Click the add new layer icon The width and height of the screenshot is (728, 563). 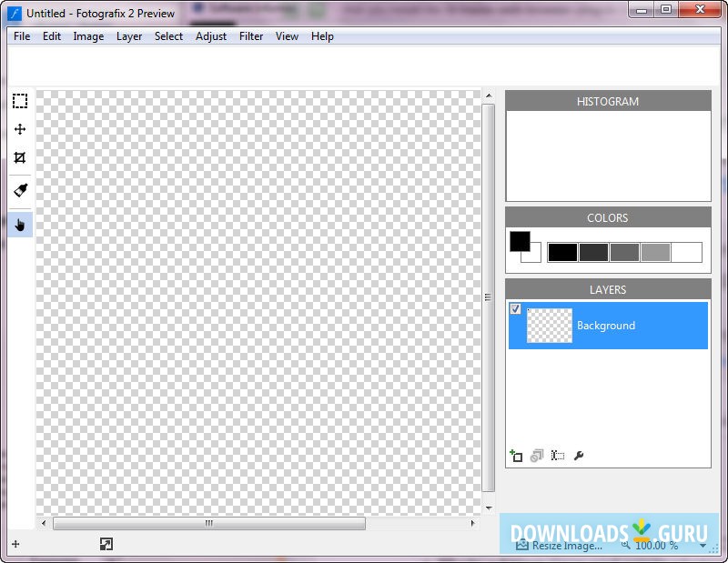pyautogui.click(x=516, y=456)
